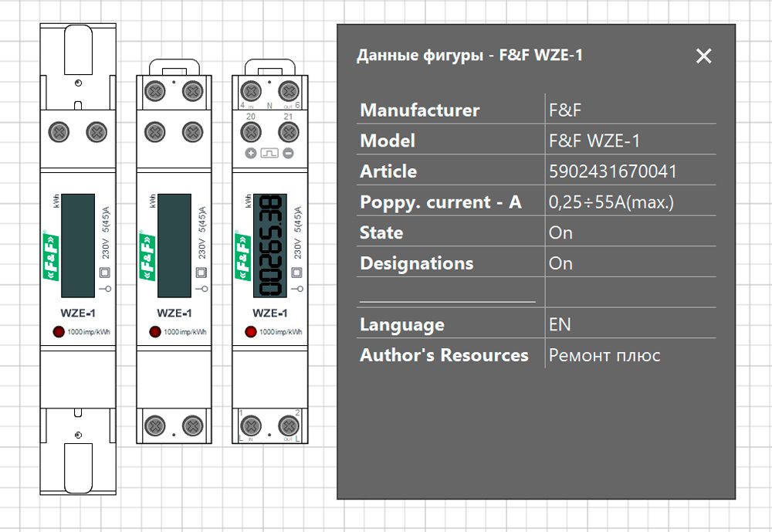This screenshot has width=772, height=532.
Task: Click the red impulse LED on middle meter
Action: [155, 331]
